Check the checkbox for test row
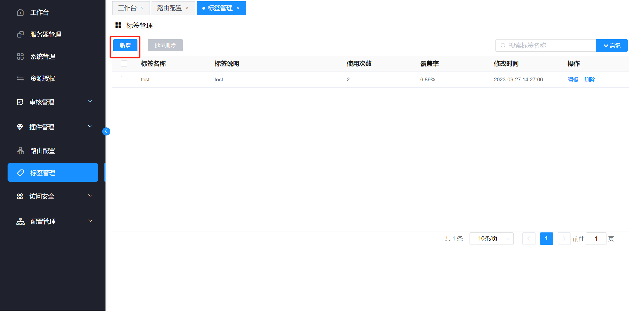 124,79
